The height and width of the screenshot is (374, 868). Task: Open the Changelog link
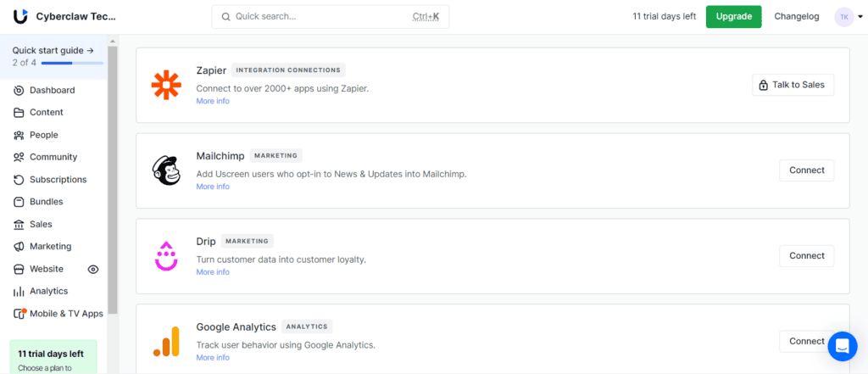[x=797, y=17]
